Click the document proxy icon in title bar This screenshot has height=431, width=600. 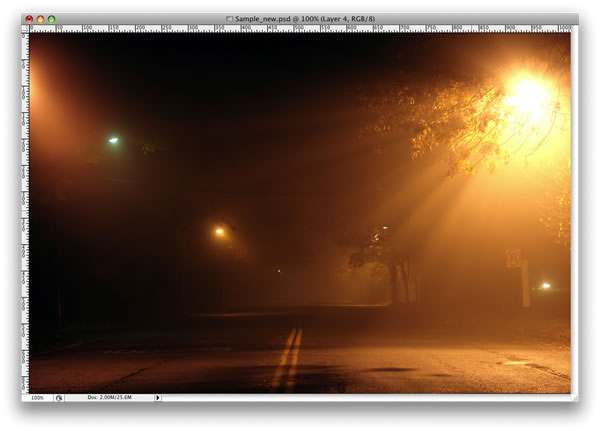(x=229, y=18)
